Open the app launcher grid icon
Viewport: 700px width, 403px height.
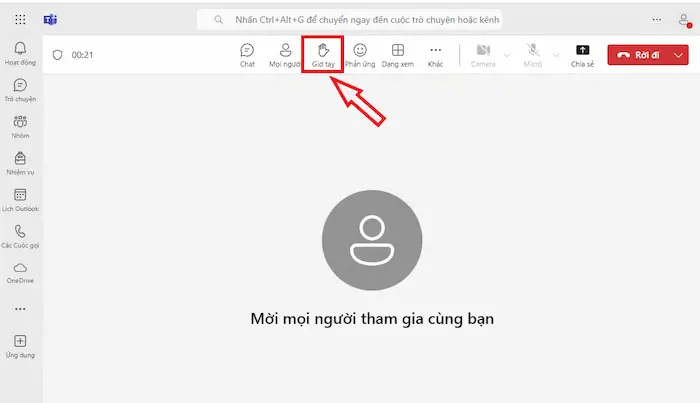(x=20, y=19)
